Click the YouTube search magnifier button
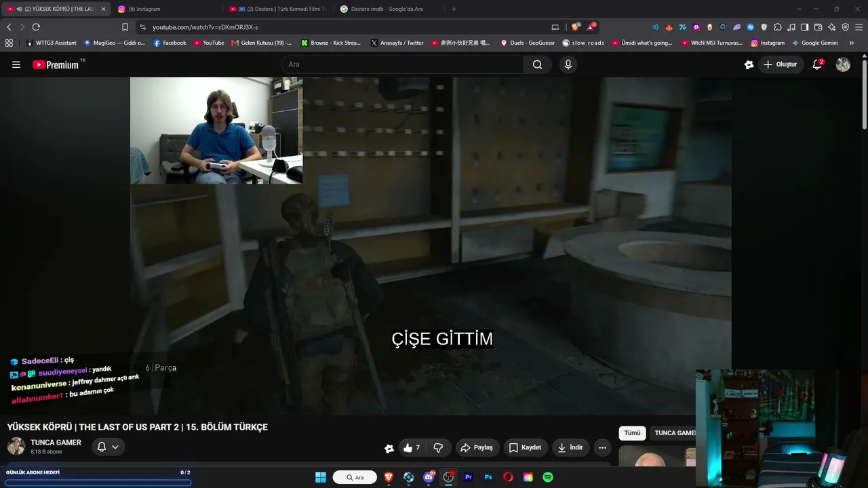868x488 pixels. click(x=538, y=64)
